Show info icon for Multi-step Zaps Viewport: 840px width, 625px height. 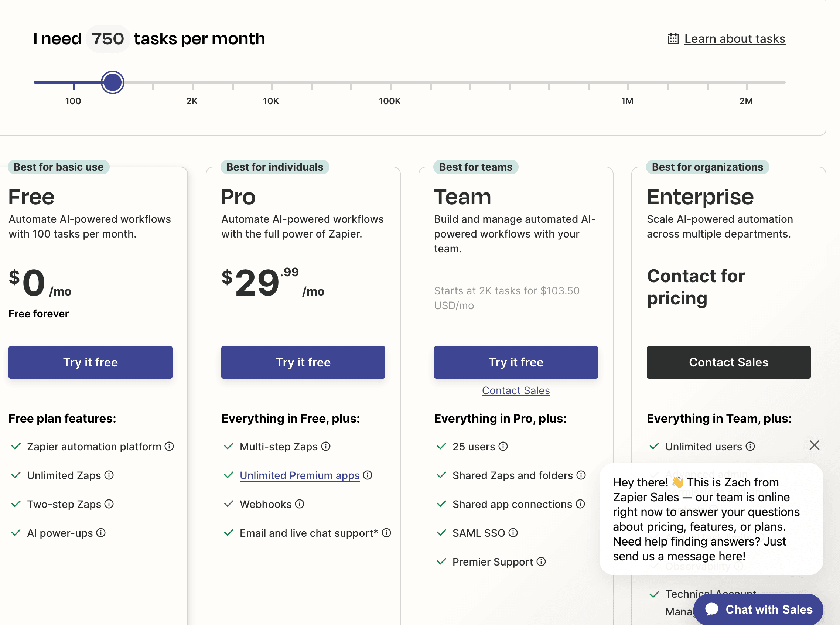tap(326, 447)
